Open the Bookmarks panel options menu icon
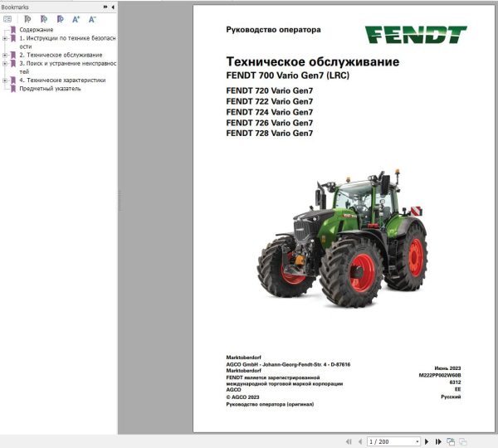This screenshot has height=448, width=498. tap(7, 19)
